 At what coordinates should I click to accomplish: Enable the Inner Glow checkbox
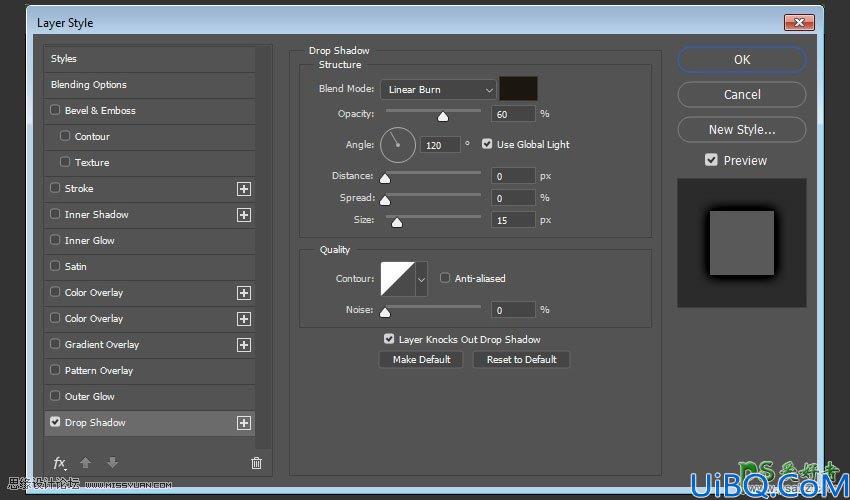pyautogui.click(x=55, y=240)
